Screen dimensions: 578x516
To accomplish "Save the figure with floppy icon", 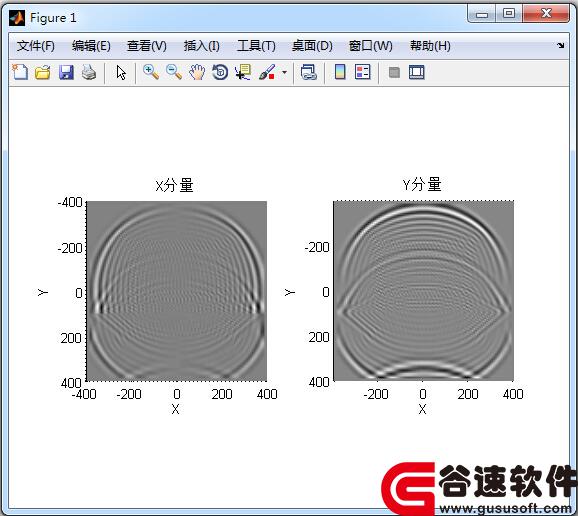I will pos(66,72).
